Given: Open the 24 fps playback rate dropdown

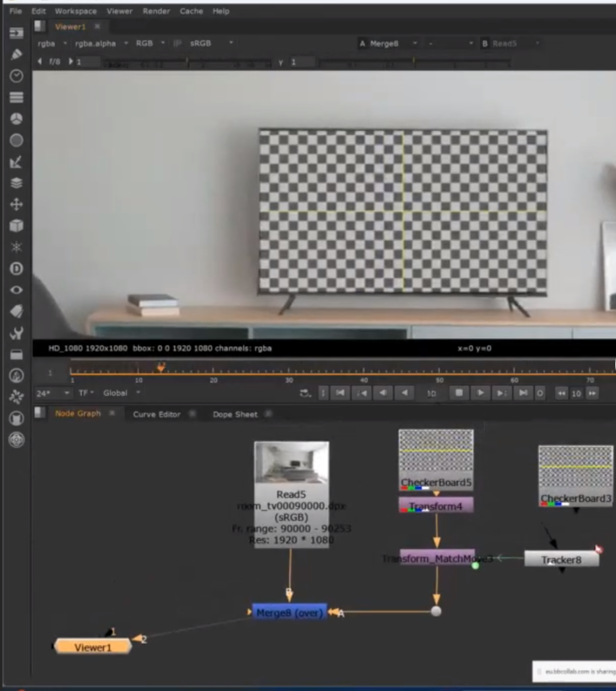Looking at the screenshot, I should (53, 393).
